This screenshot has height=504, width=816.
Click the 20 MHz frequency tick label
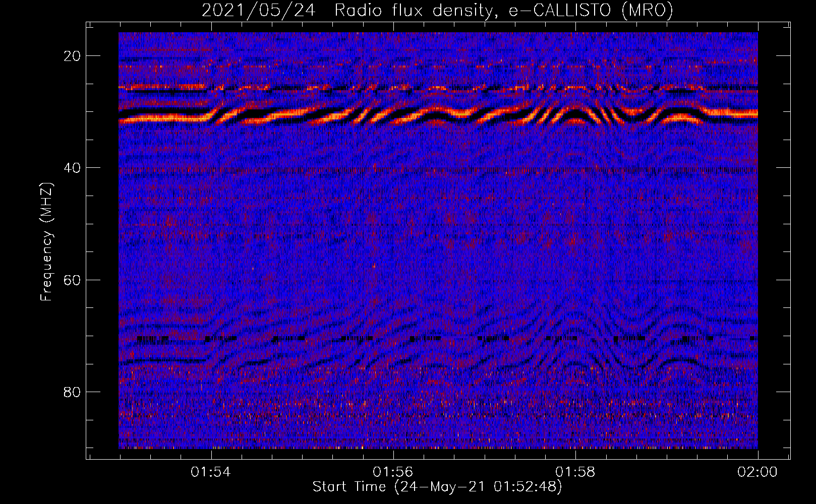point(73,56)
